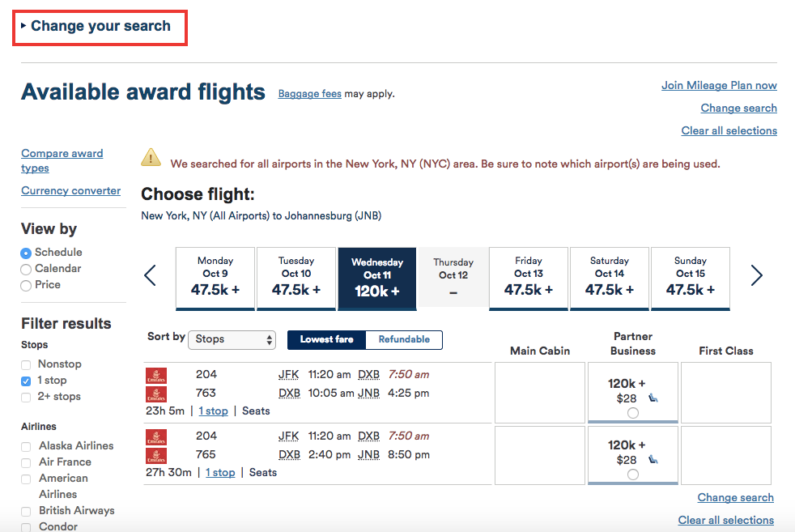
Task: Click the yellow warning triangle icon
Action: [151, 157]
